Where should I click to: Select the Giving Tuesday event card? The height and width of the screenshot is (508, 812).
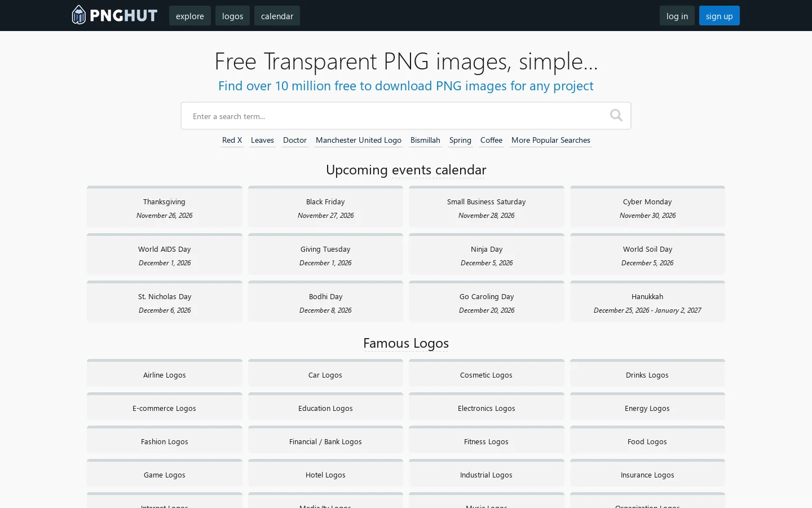click(325, 254)
